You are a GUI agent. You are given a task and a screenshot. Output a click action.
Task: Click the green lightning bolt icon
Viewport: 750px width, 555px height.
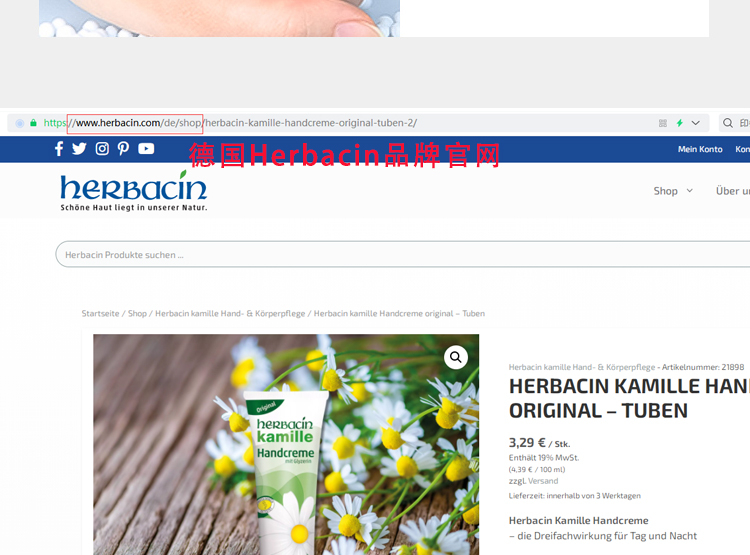coord(680,123)
